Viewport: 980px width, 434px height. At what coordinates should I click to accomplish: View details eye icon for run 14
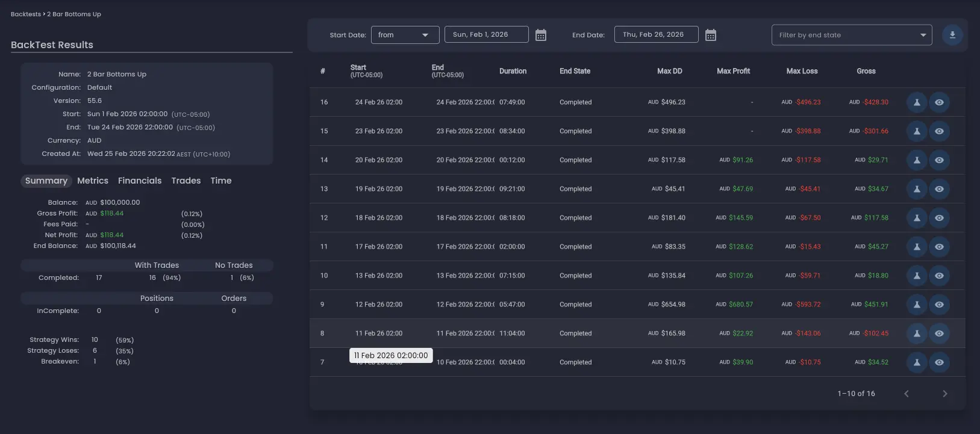pyautogui.click(x=939, y=160)
